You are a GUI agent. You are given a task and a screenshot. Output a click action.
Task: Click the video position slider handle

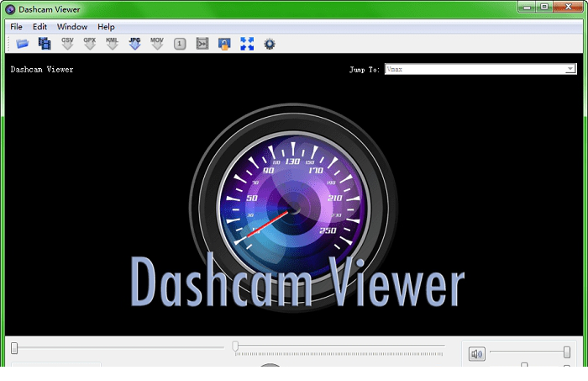(x=14, y=348)
